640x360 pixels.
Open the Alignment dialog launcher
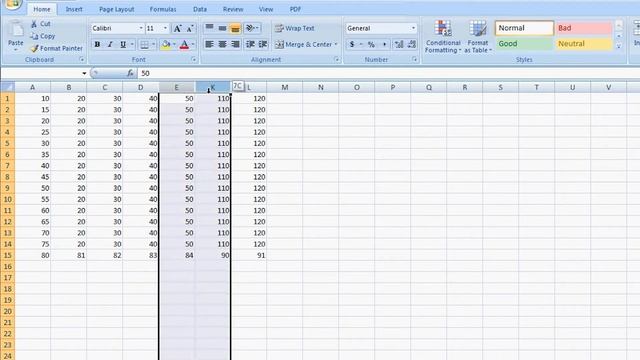(337, 60)
